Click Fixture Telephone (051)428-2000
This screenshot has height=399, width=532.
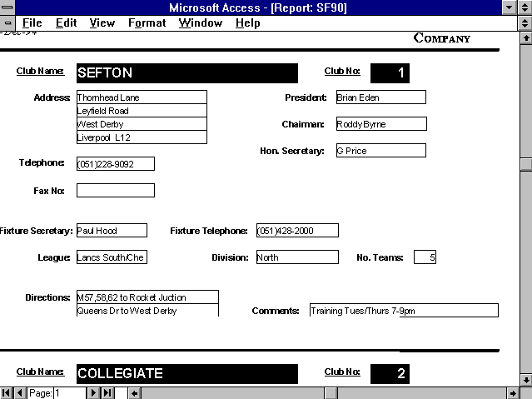(297, 231)
